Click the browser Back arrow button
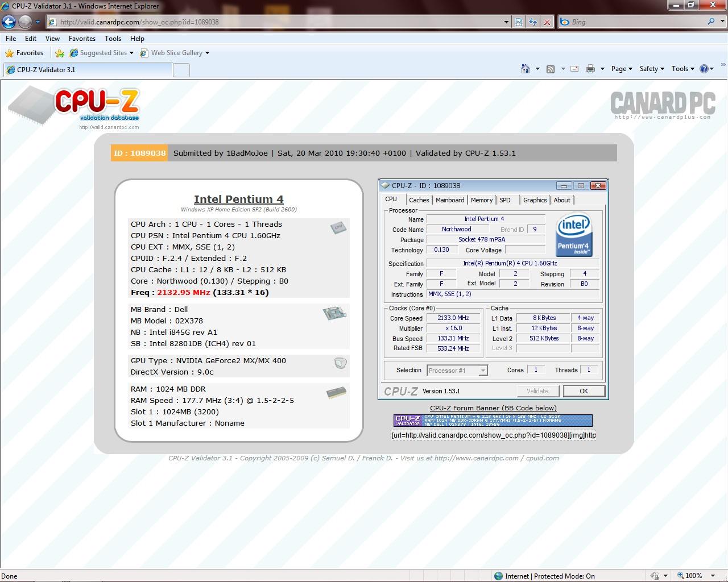This screenshot has height=582, width=728. click(9, 22)
